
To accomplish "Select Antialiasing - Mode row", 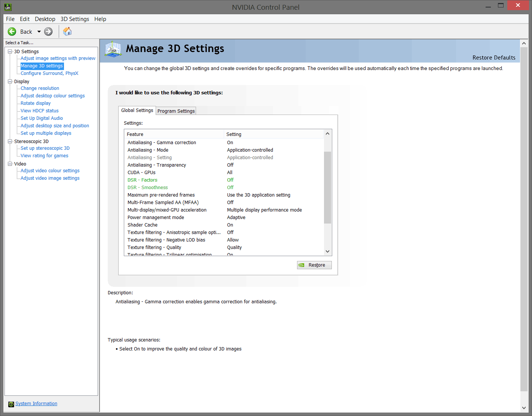I will [x=224, y=150].
